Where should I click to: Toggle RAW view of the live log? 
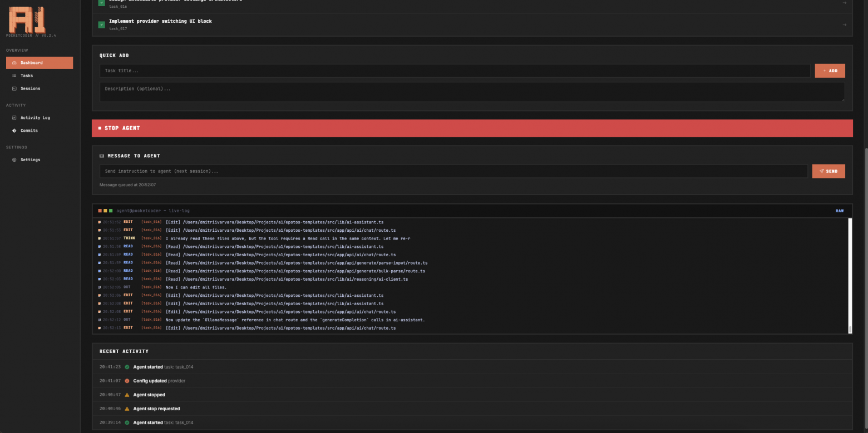click(x=839, y=211)
